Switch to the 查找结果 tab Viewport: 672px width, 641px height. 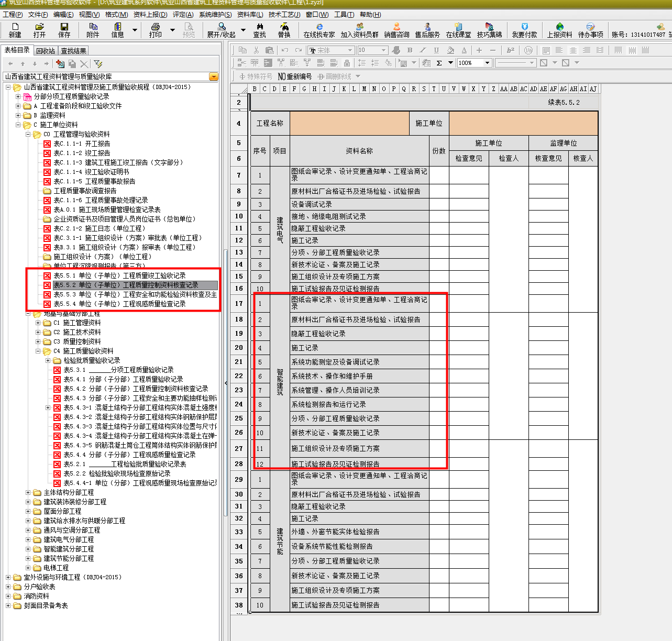[73, 51]
